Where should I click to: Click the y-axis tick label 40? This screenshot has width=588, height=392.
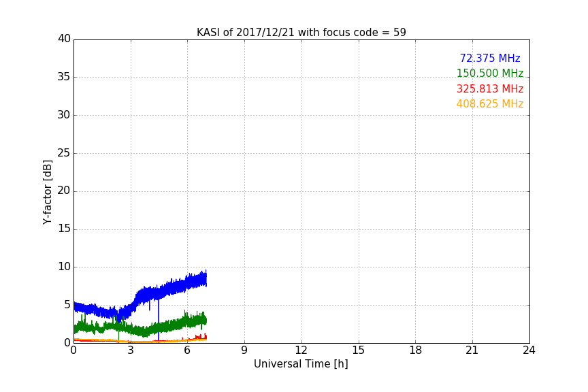[x=64, y=39]
